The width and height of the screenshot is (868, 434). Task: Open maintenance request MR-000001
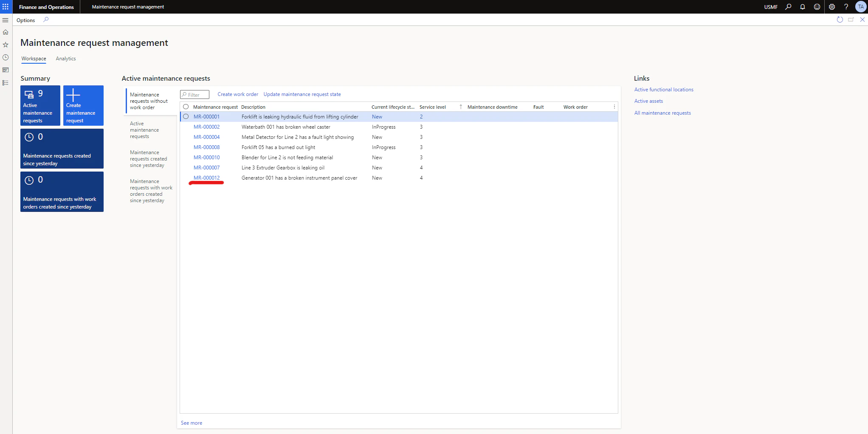tap(206, 117)
